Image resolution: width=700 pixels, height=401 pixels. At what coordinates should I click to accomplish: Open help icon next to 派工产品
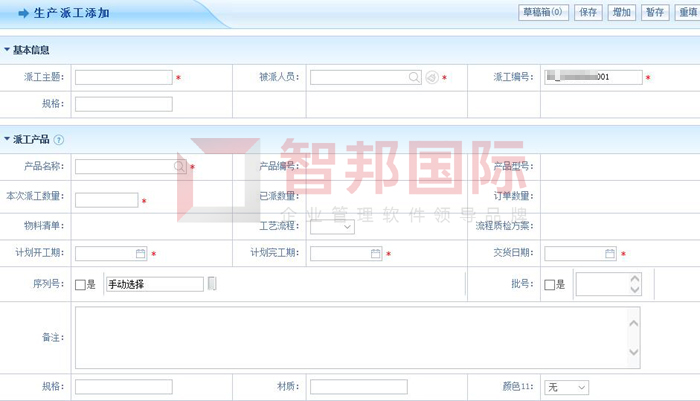click(x=58, y=140)
